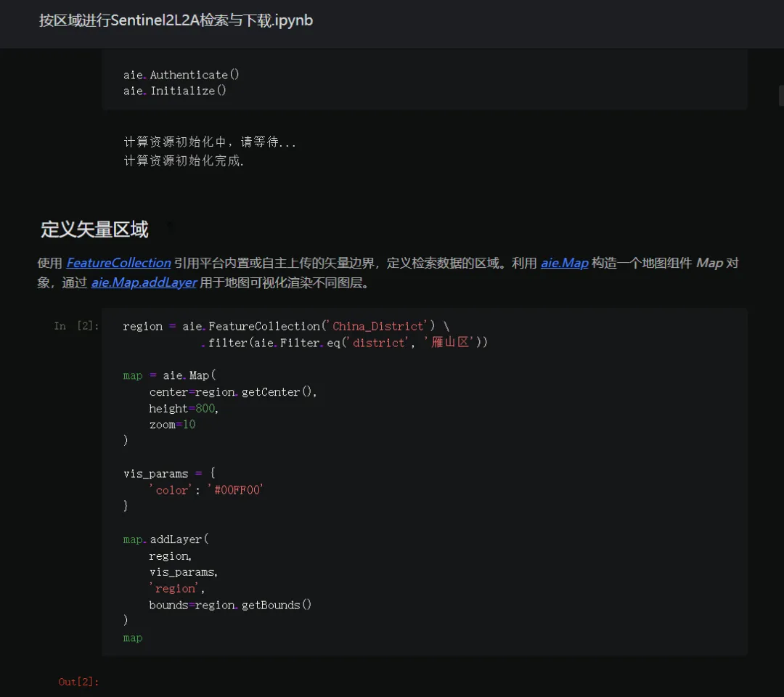Image resolution: width=784 pixels, height=697 pixels.
Task: Click the 定义矢量区域 section heading
Action: pyautogui.click(x=94, y=229)
